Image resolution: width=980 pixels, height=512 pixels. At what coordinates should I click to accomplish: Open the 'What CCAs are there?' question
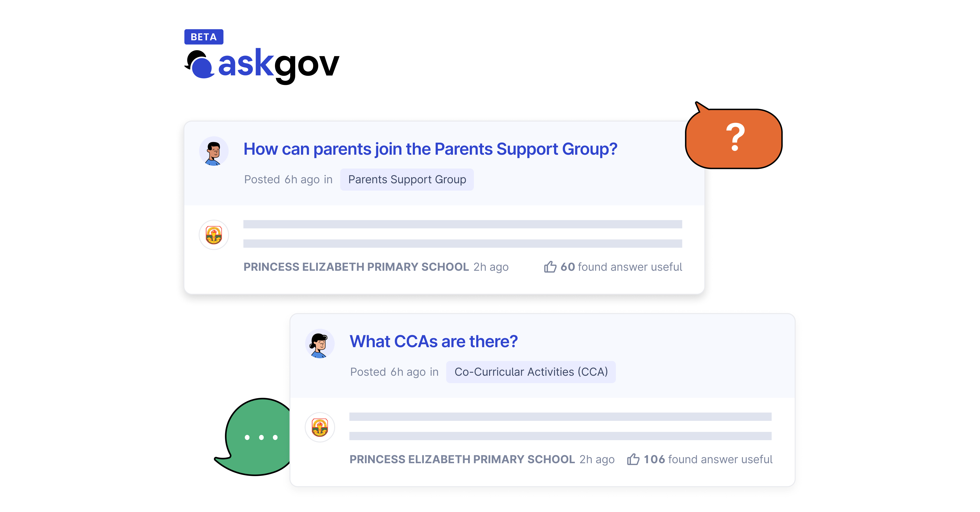pyautogui.click(x=433, y=341)
